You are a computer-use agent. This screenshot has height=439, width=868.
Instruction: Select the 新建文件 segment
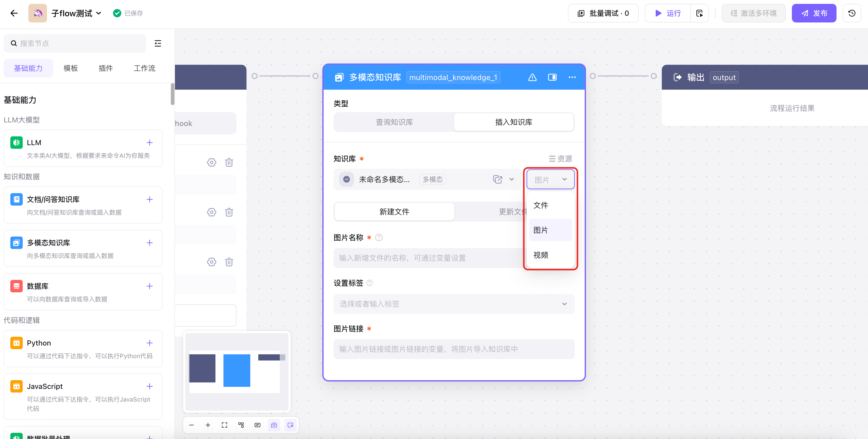pyautogui.click(x=394, y=212)
